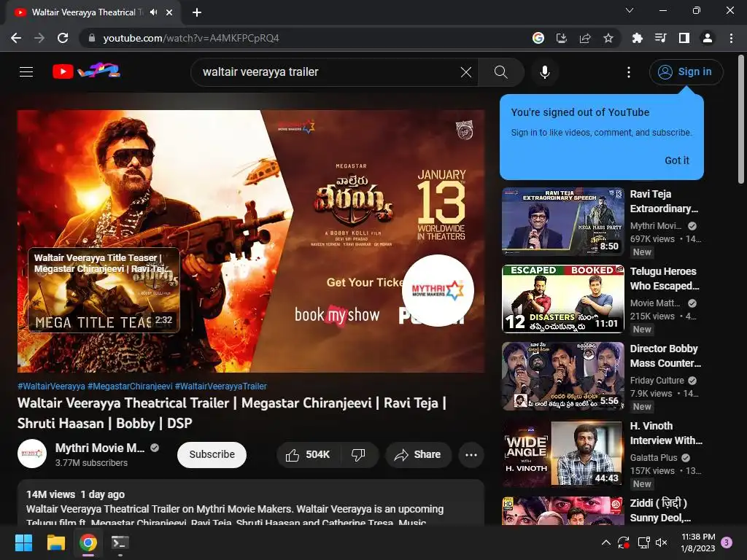Close the Waltair Veerayya tab
747x560 pixels.
[169, 12]
